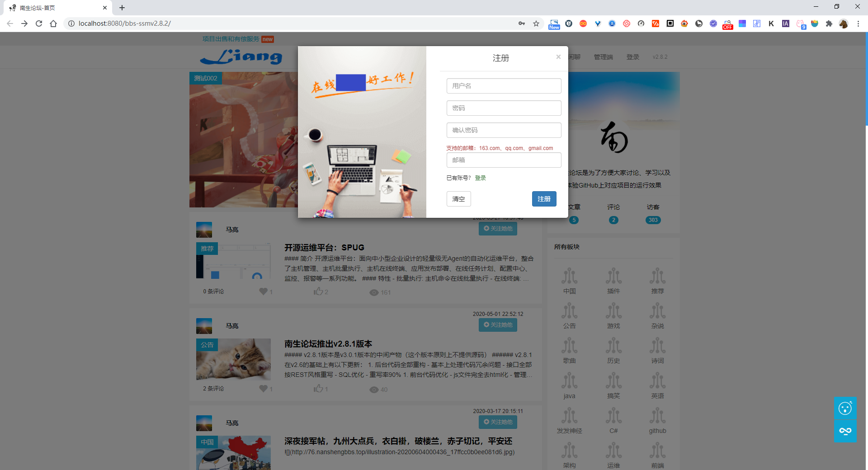Open the Extensions puzzle icon
Viewport: 868px width, 470px height.
(829, 23)
